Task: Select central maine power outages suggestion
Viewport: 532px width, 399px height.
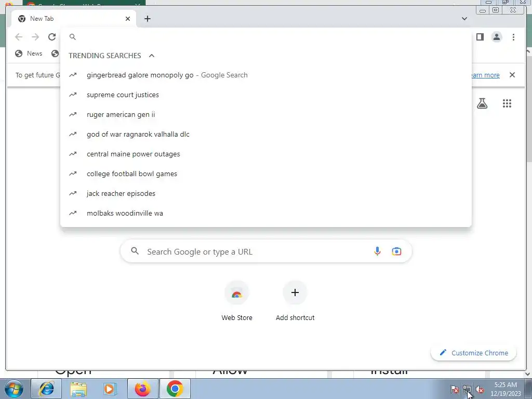Action: coord(265,154)
